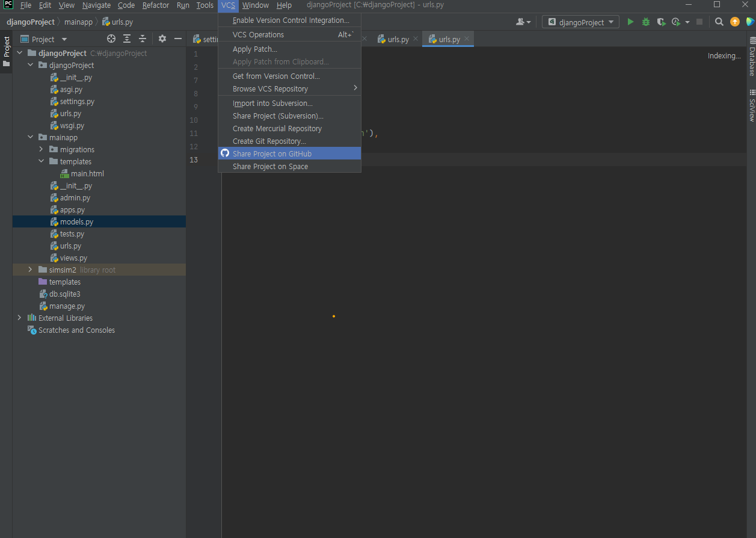Image resolution: width=756 pixels, height=538 pixels.
Task: Start debugging with the green bug icon
Action: tap(646, 22)
